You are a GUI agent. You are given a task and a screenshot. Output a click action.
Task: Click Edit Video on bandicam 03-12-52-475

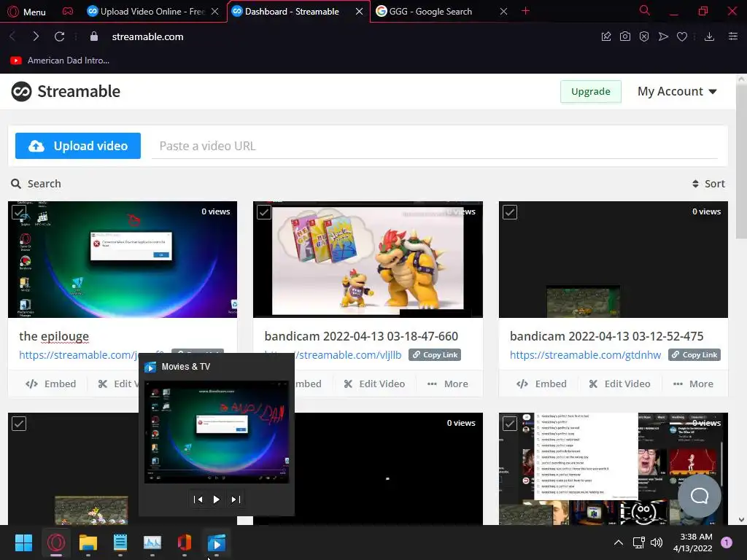pos(620,384)
